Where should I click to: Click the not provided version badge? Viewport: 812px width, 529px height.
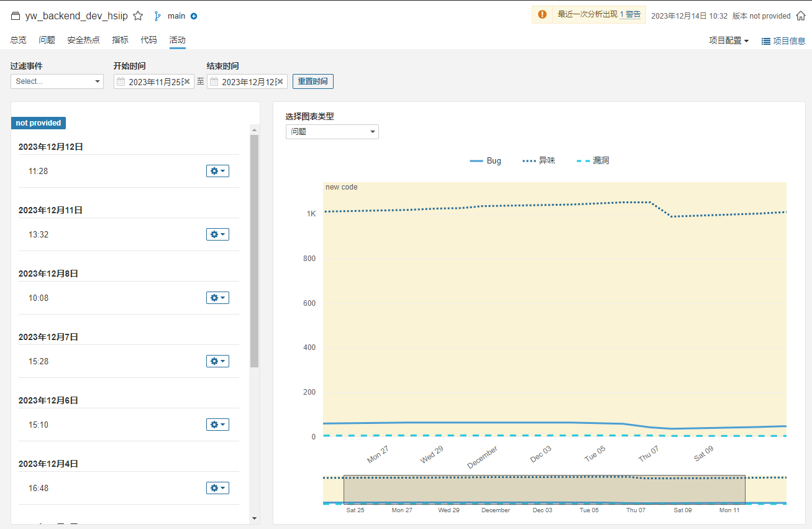39,123
